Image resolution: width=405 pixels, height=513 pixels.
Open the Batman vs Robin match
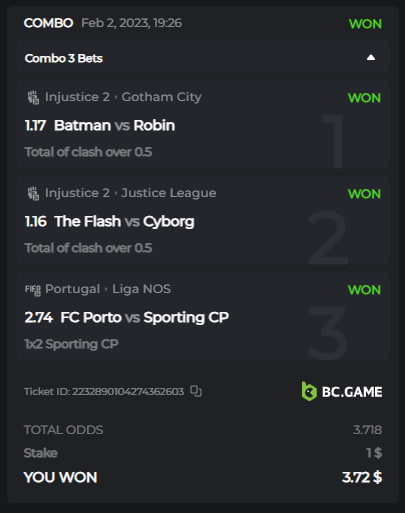(x=114, y=126)
